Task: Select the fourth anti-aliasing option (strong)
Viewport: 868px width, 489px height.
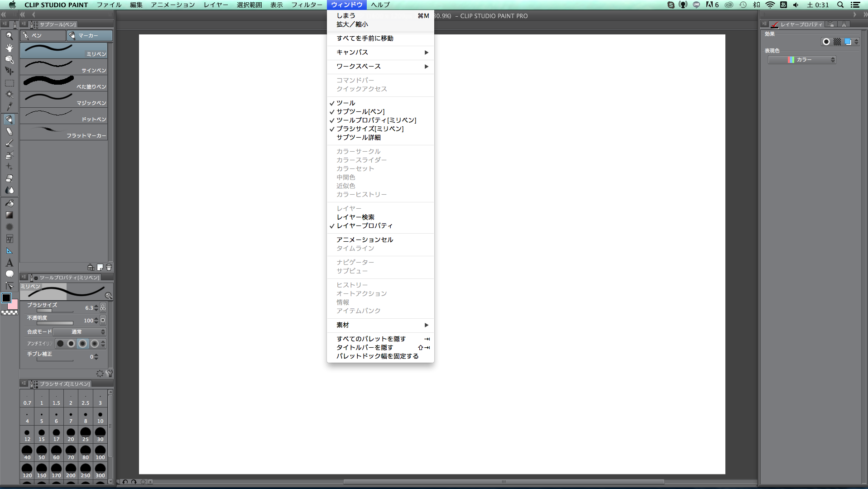Action: pos(94,344)
